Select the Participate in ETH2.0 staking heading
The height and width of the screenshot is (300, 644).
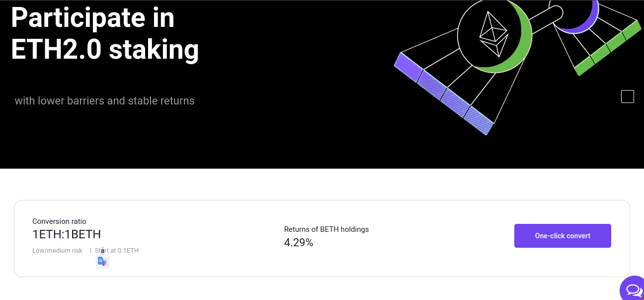[105, 34]
